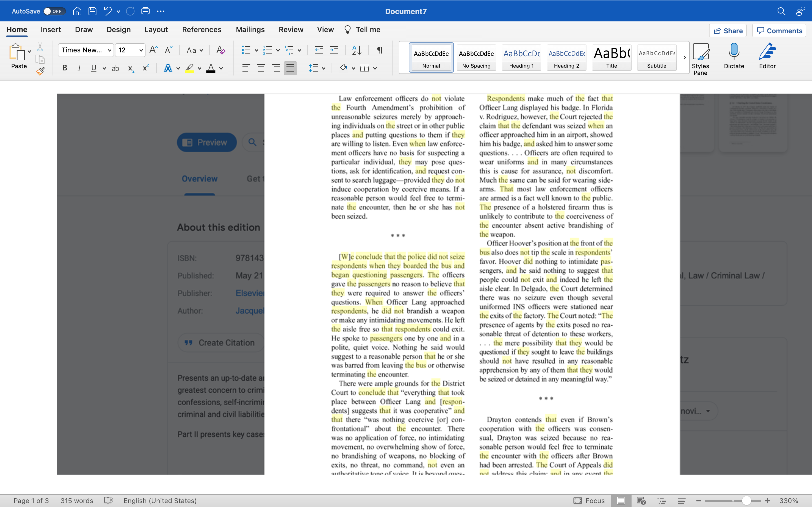Open the Comments button

[x=779, y=30]
